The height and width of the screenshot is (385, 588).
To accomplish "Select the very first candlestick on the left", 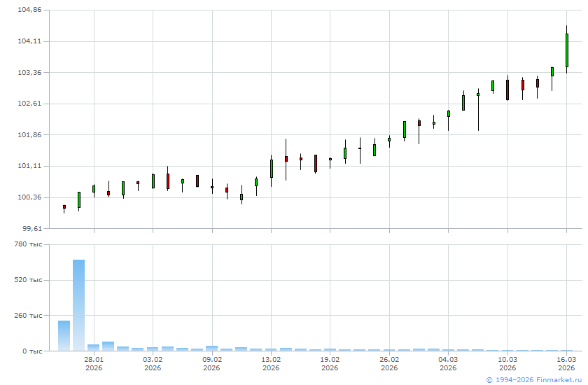I will point(64,207).
